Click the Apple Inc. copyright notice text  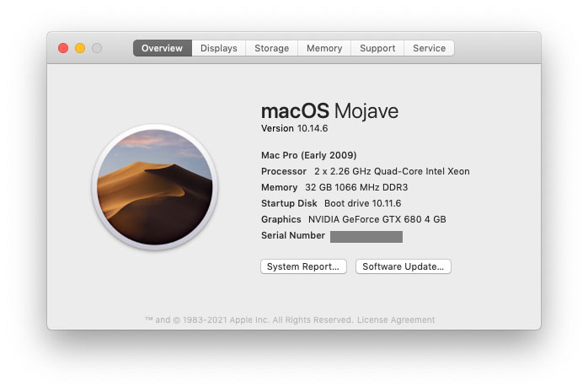point(249,320)
